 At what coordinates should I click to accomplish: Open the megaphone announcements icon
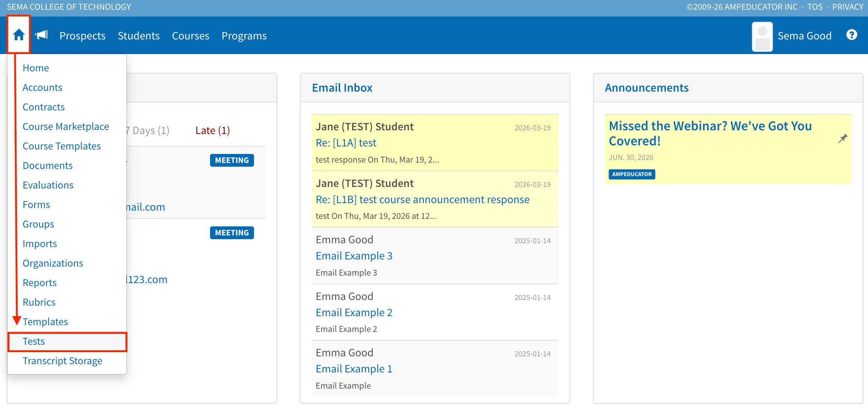(41, 35)
